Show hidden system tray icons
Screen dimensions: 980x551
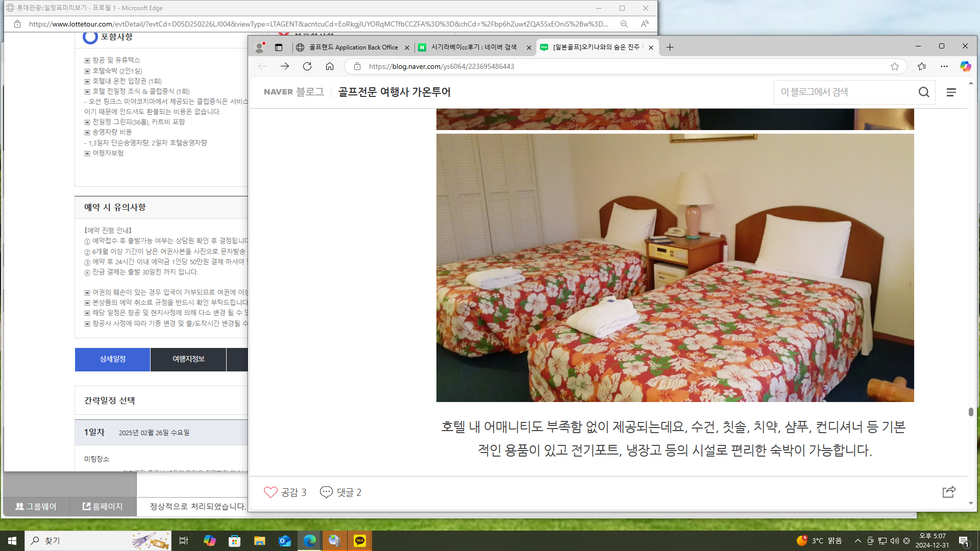(858, 541)
